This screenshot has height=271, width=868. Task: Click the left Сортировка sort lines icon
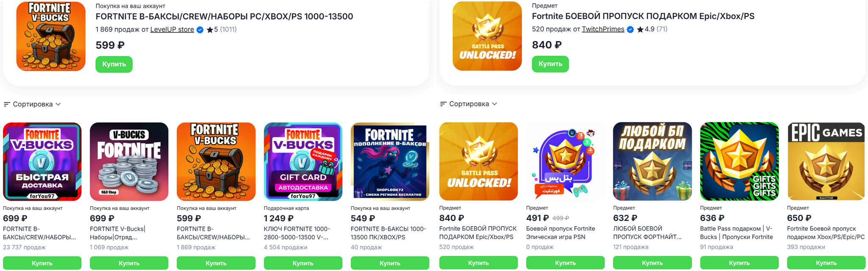tap(7, 104)
